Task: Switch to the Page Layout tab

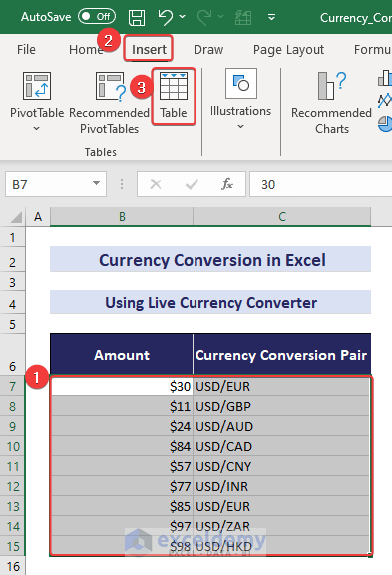Action: 288,49
